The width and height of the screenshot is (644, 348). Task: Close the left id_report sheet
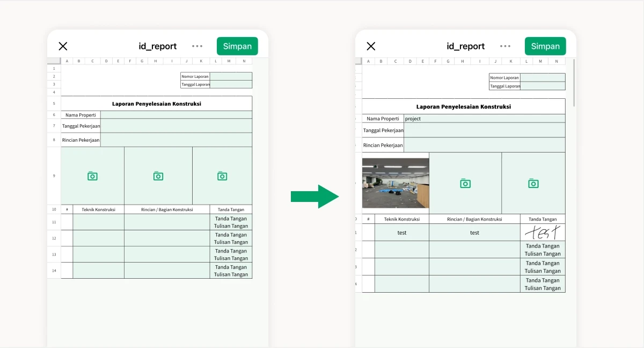(63, 46)
